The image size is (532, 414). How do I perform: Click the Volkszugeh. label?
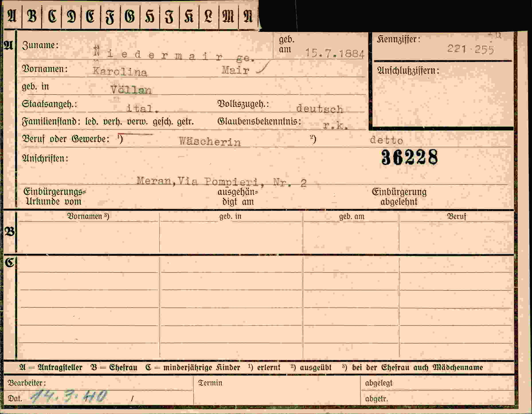(243, 104)
